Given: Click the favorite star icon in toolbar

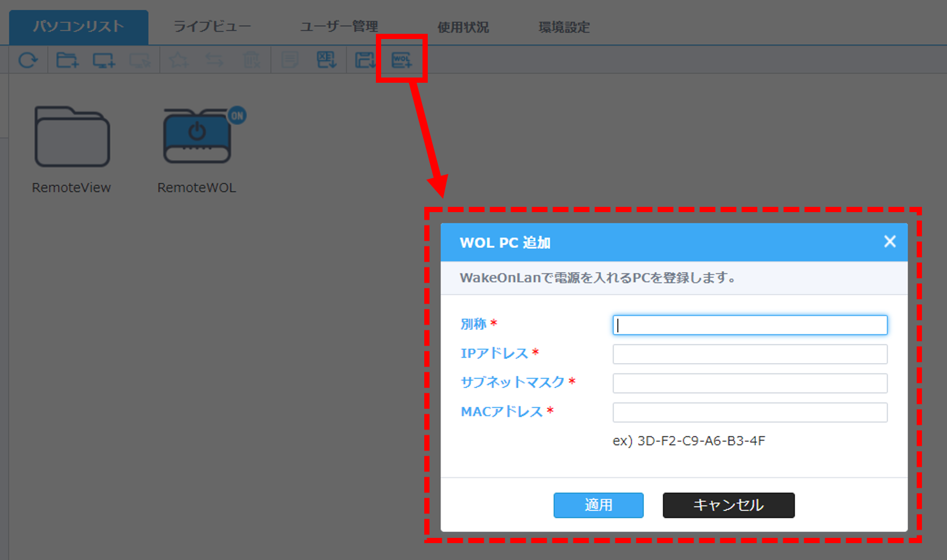Looking at the screenshot, I should (x=178, y=59).
